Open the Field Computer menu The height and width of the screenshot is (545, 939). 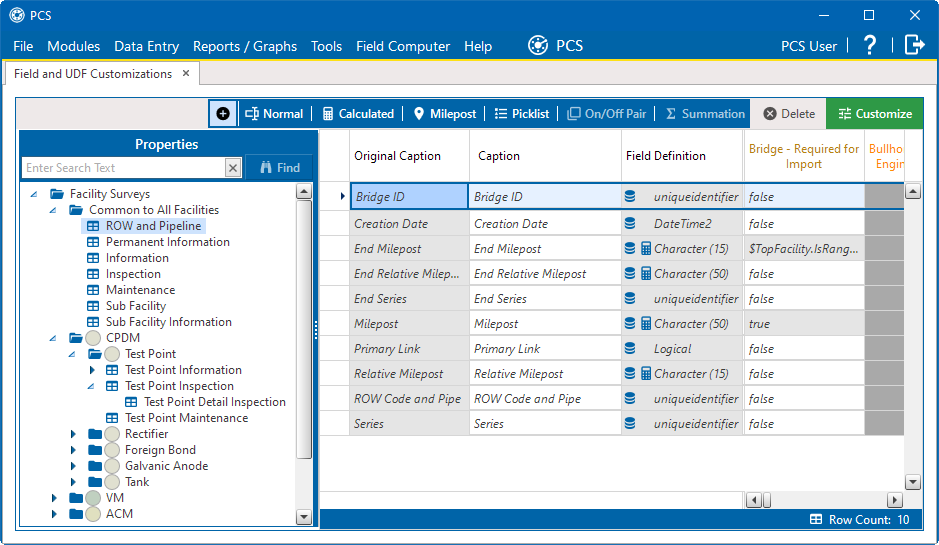coord(403,46)
